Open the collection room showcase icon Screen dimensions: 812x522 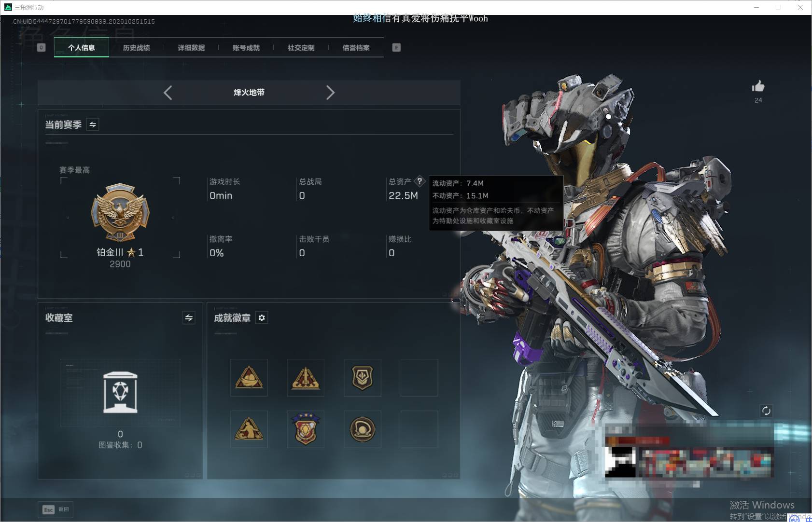tap(120, 392)
